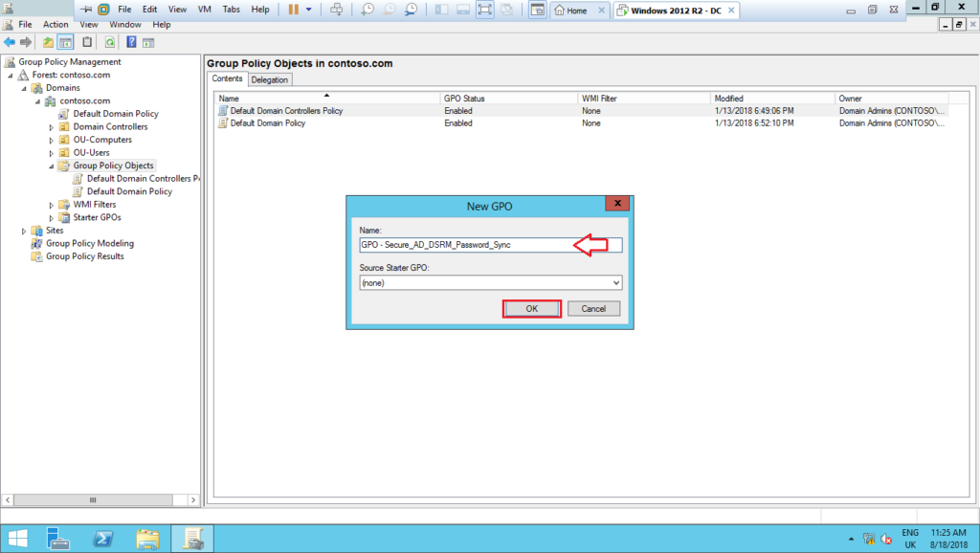Sort by the Name column header
The height and width of the screenshot is (553, 980).
pos(327,99)
